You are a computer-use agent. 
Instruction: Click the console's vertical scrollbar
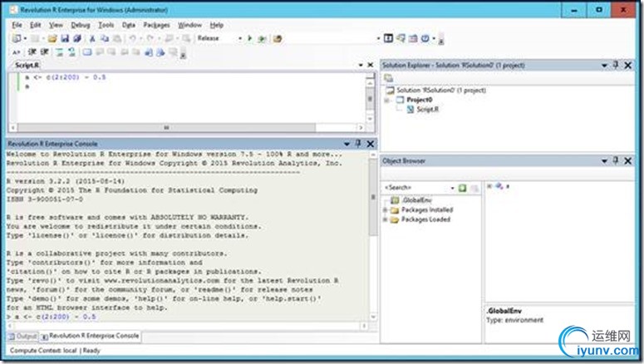(373, 235)
